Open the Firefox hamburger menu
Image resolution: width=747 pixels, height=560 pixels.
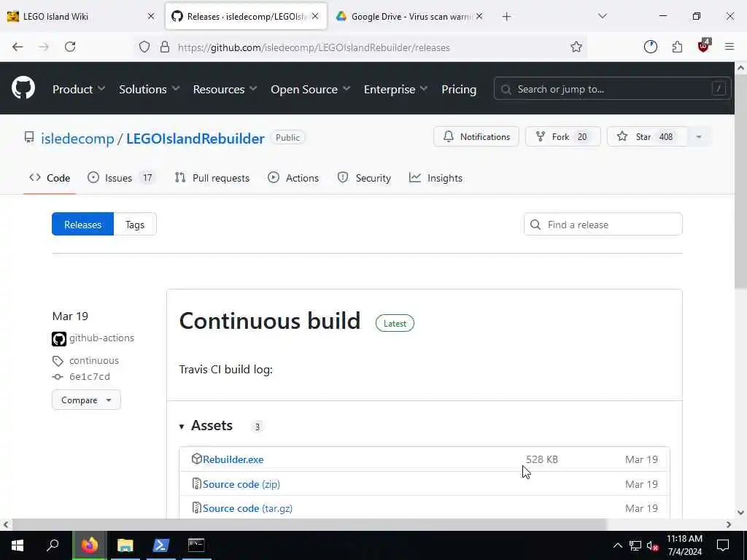729,47
